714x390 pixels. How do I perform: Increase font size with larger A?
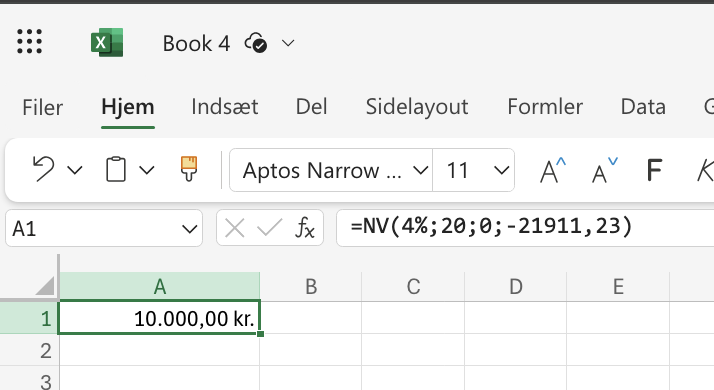click(553, 170)
